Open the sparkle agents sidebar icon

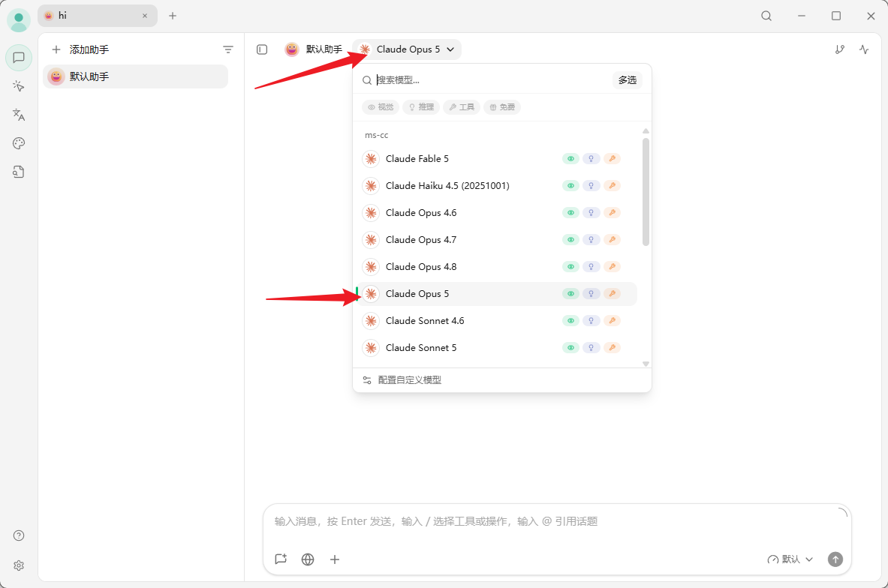pyautogui.click(x=19, y=86)
